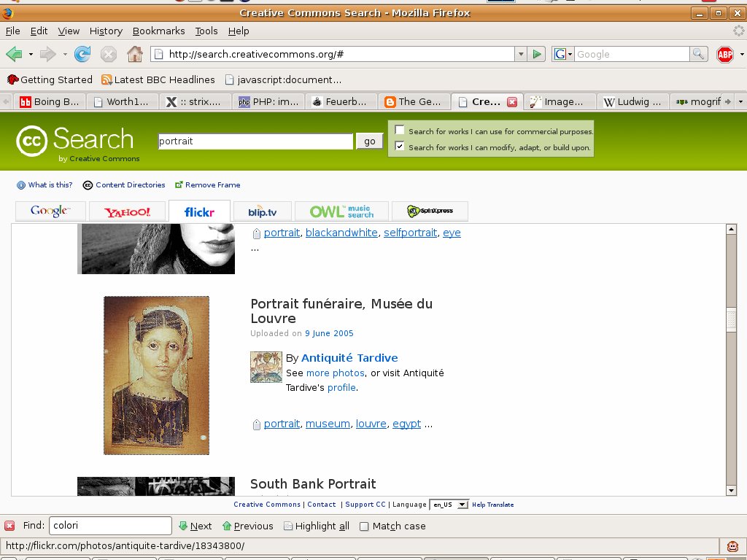Screen dimensions: 747x560
Task: Open the File menu
Action: point(13,31)
